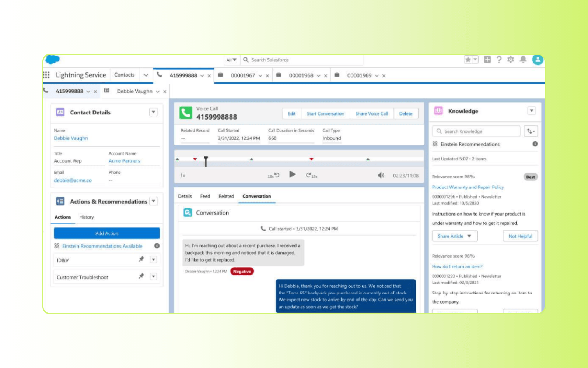Close the 00001968 workspace tab
The width and height of the screenshot is (588, 368).
(326, 76)
